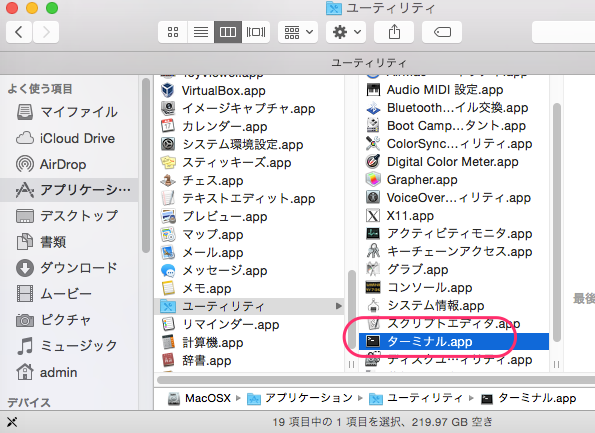Switch to list view
Screen dimensions: 595x433
pos(201,32)
